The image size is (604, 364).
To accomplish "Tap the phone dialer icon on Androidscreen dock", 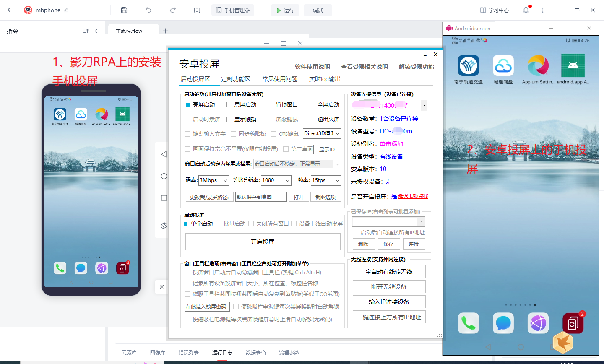I will click(x=469, y=323).
